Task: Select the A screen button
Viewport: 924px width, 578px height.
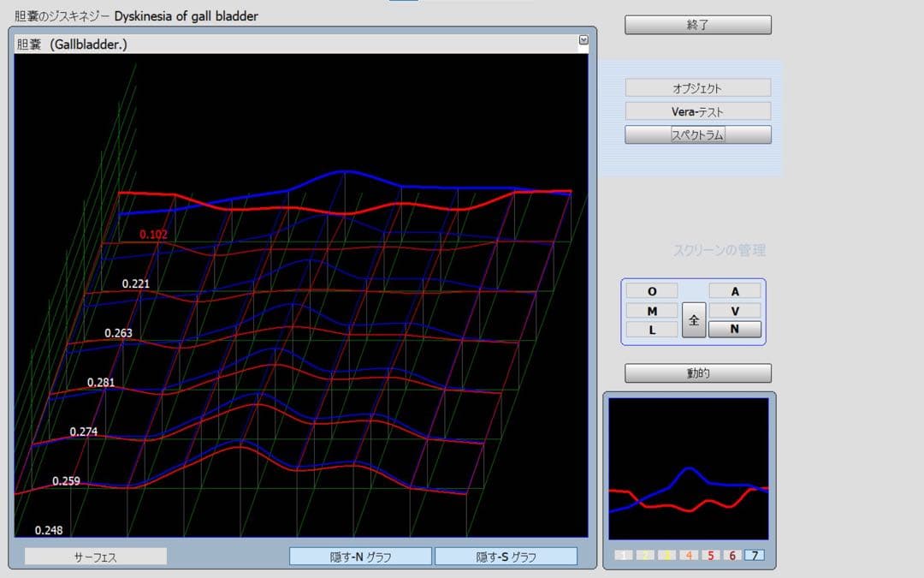Action: 734,291
